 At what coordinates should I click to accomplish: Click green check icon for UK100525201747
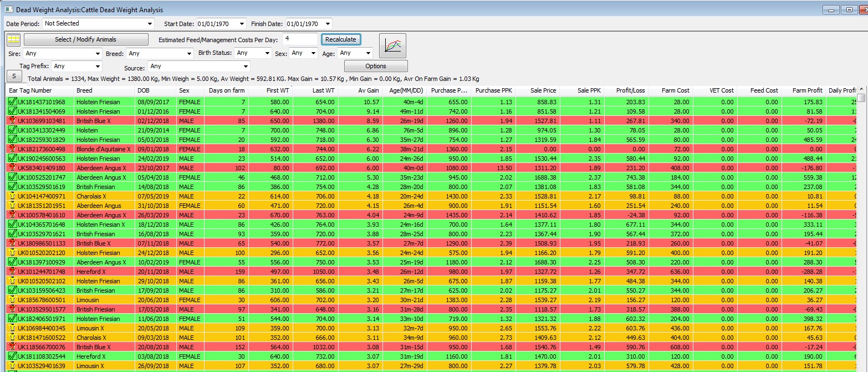(x=12, y=177)
